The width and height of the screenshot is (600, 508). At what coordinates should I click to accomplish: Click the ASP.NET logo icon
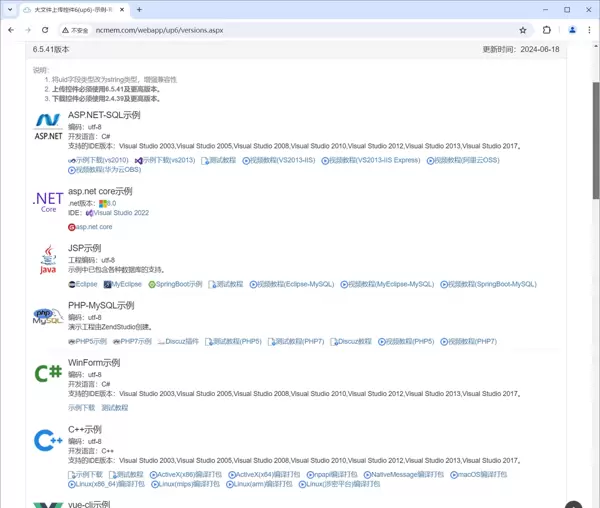(48, 127)
